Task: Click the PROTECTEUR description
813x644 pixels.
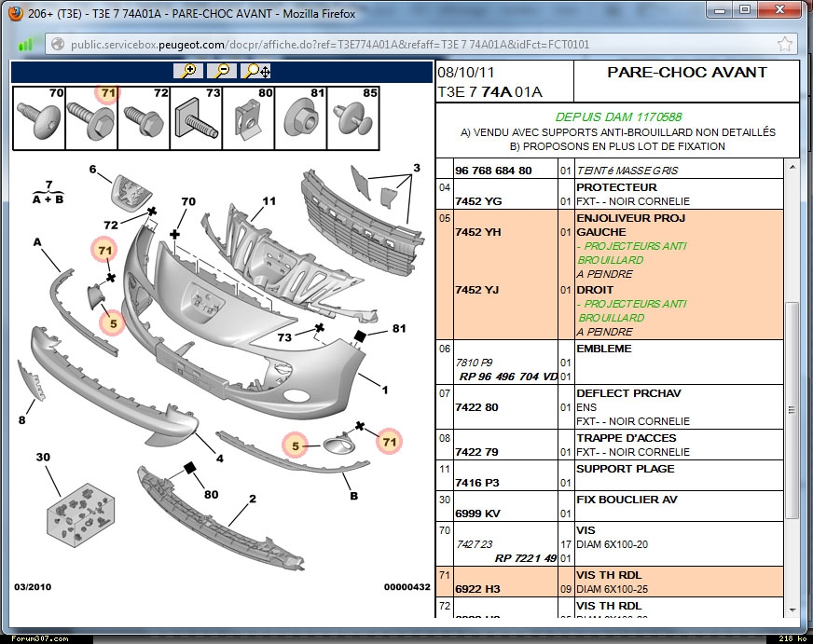Action: click(x=616, y=187)
